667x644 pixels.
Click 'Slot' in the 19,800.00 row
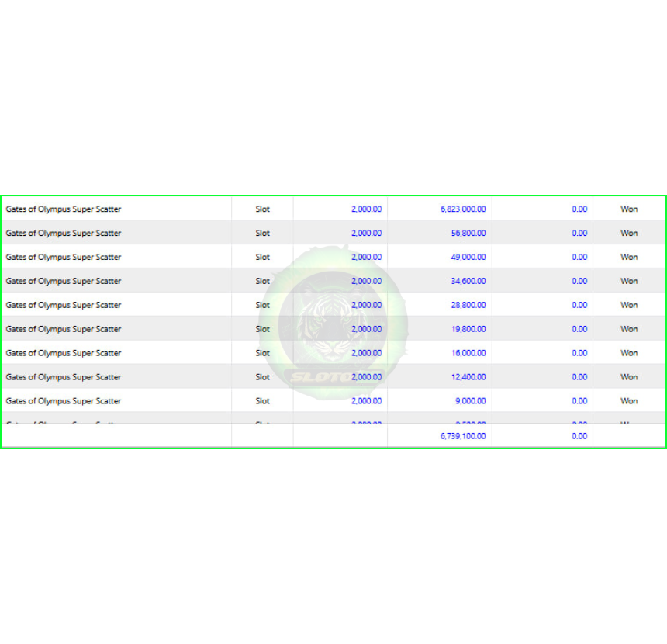tap(262, 329)
